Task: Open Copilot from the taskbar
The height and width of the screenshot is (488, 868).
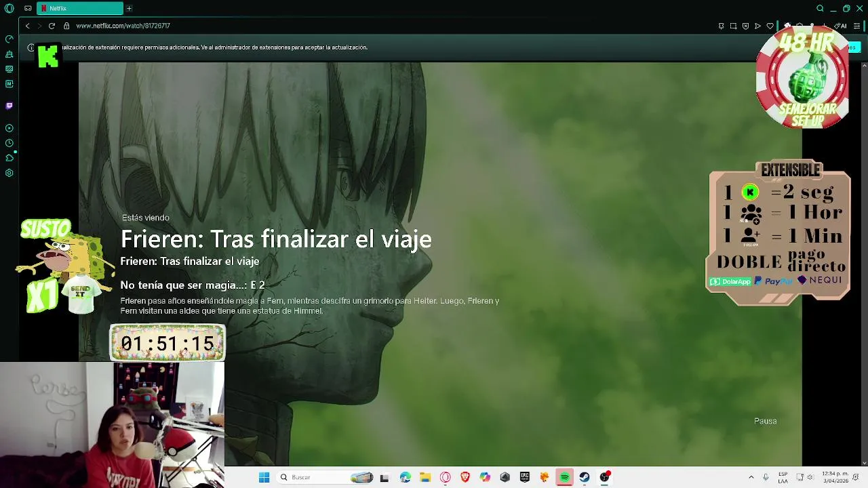Action: [485, 477]
